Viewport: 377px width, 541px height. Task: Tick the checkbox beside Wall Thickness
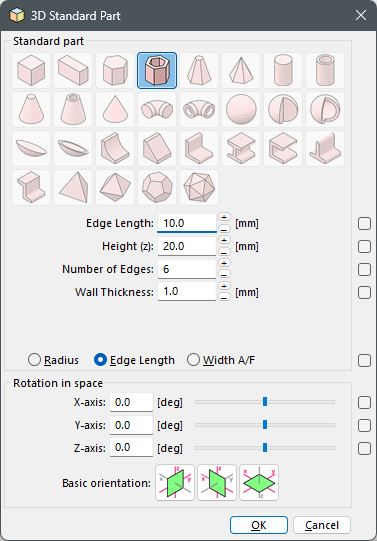click(x=364, y=293)
